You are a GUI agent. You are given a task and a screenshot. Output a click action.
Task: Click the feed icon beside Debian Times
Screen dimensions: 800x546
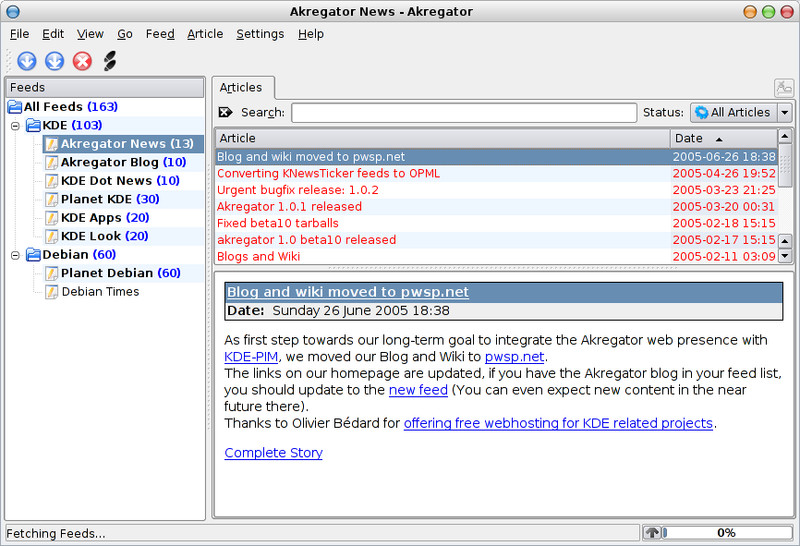[51, 291]
